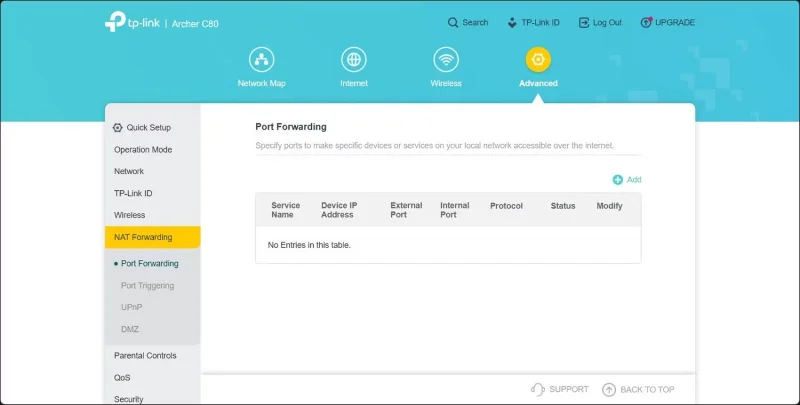Open TP-Link ID in the header
800x405 pixels.
coord(534,22)
